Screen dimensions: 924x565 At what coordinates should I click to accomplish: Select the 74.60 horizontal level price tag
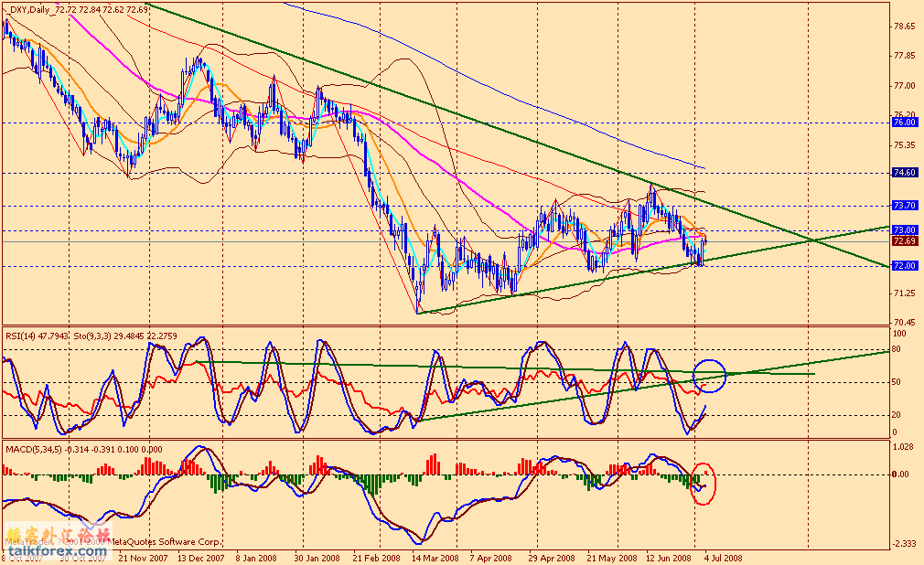904,172
